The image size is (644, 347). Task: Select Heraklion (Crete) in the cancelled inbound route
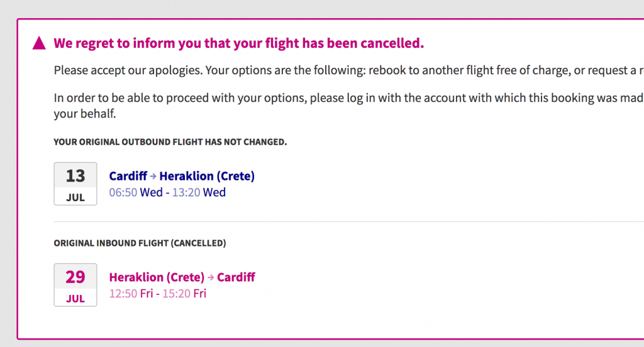[157, 277]
